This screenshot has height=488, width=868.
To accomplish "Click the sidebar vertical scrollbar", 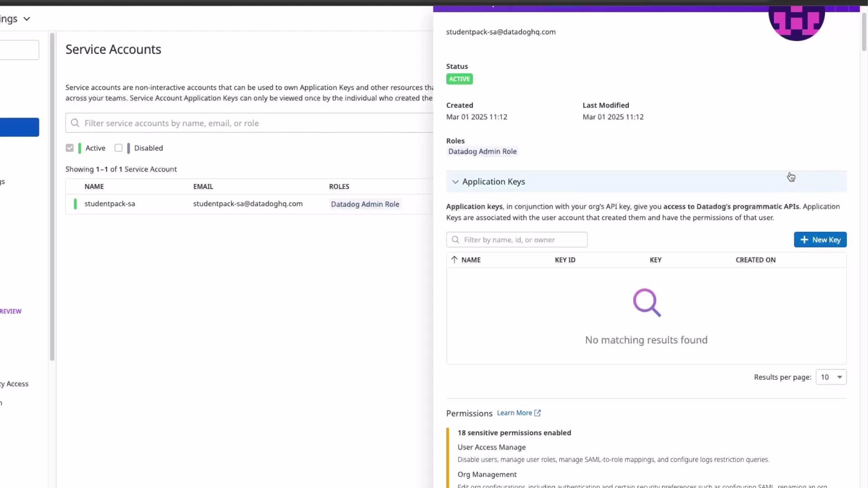I will click(52, 197).
